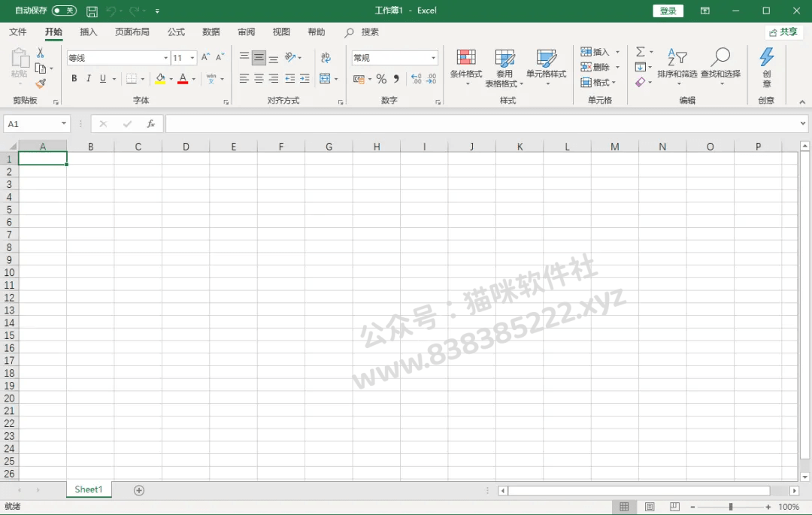The height and width of the screenshot is (515, 812).
Task: Decrease font size with smaller A icon
Action: click(220, 57)
